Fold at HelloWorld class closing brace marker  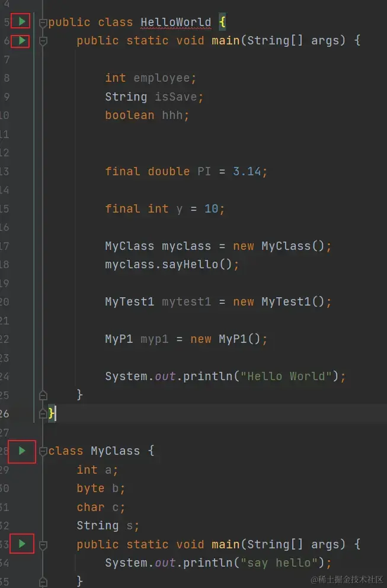(43, 413)
